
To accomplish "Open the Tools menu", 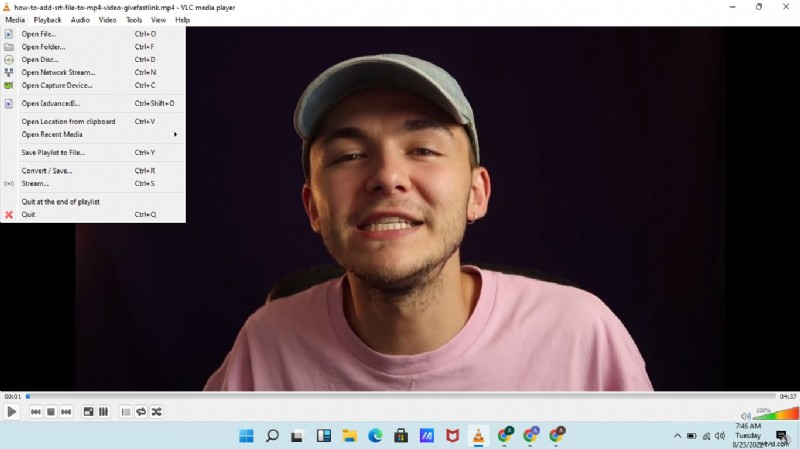I will pos(134,20).
